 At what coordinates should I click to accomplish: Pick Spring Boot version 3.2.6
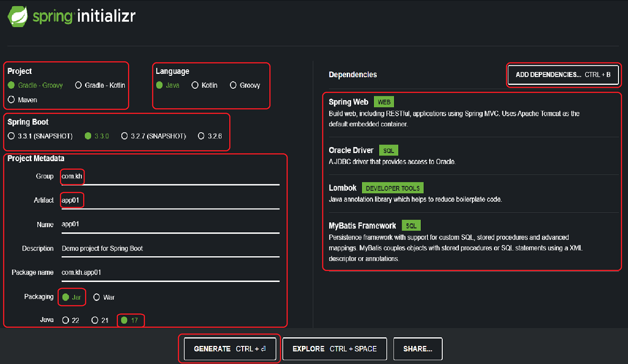coord(210,136)
